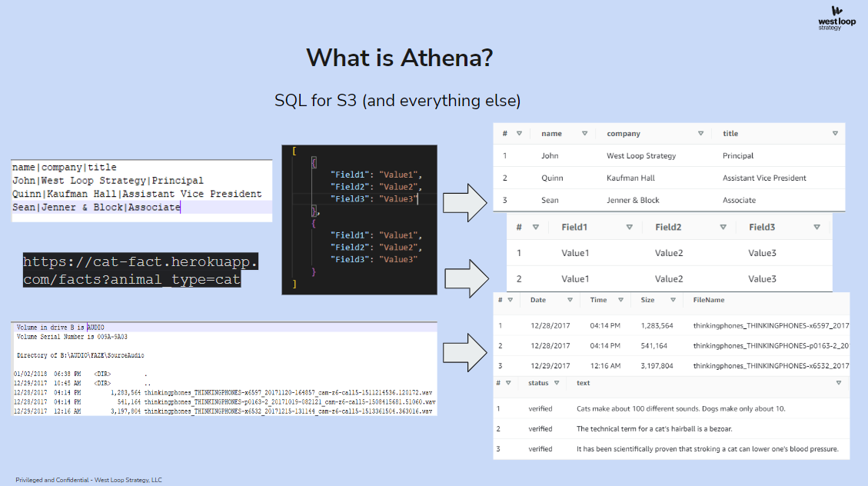Click the "541,164" cell in the Size column
The width and height of the screenshot is (868, 486).
click(653, 346)
